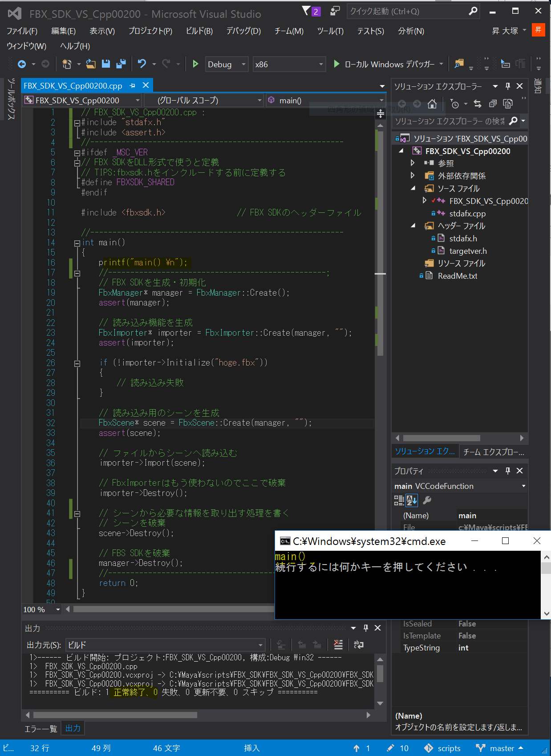Open the 100 % zoom level dropdown
551x756 pixels.
[x=57, y=610]
